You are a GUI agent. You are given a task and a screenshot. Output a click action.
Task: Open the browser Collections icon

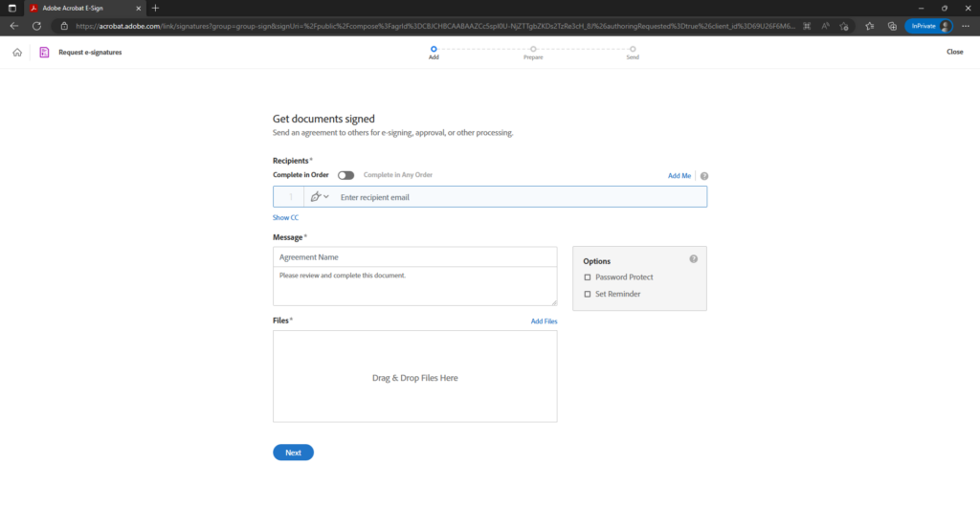[x=892, y=26]
